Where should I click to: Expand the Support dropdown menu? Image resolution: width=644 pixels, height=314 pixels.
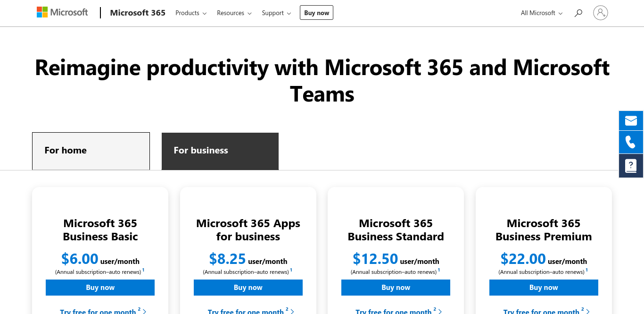click(x=276, y=13)
